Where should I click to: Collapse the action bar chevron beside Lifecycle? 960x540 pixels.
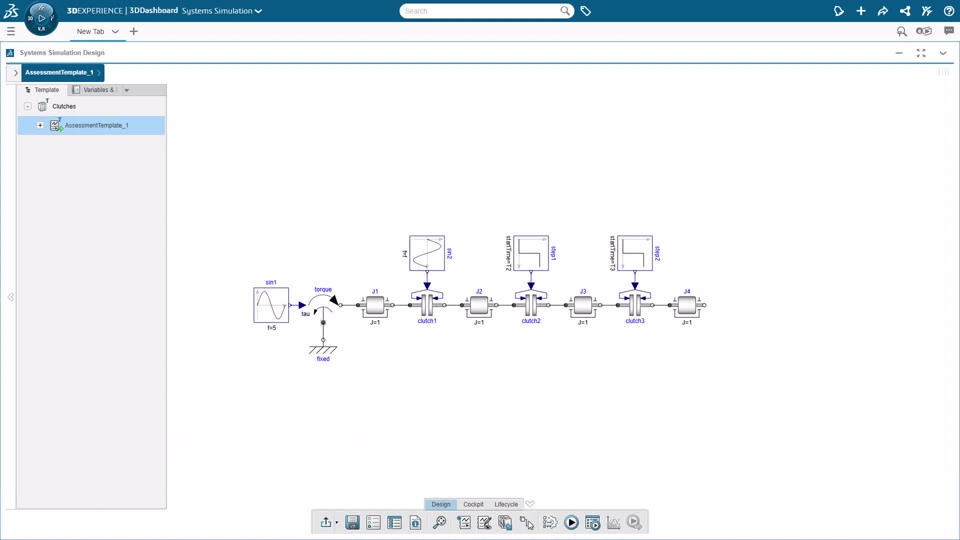(530, 504)
